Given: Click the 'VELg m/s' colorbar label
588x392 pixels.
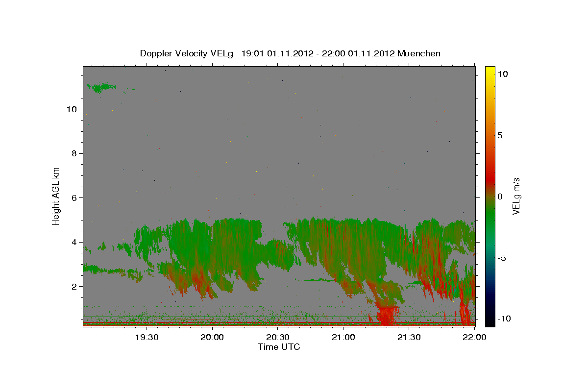Looking at the screenshot, I should pos(516,196).
